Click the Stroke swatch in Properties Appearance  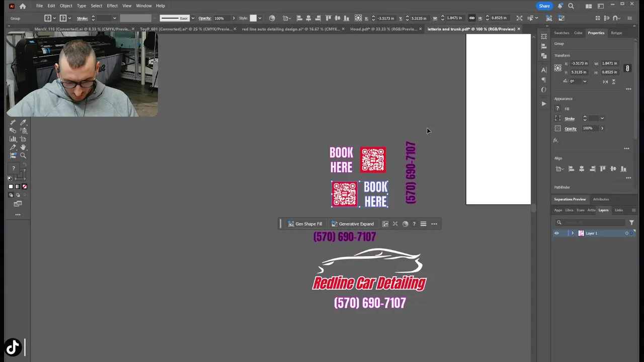click(557, 119)
